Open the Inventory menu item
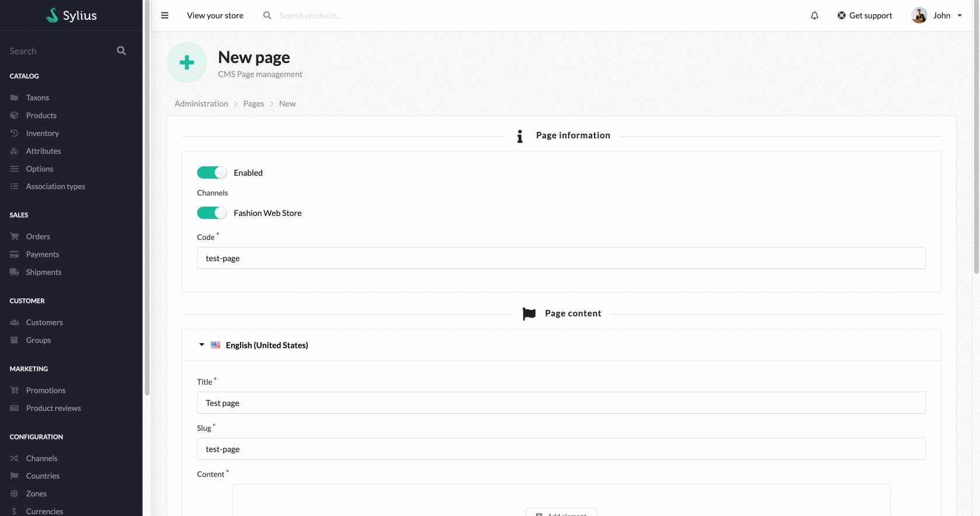The height and width of the screenshot is (516, 980). point(43,133)
